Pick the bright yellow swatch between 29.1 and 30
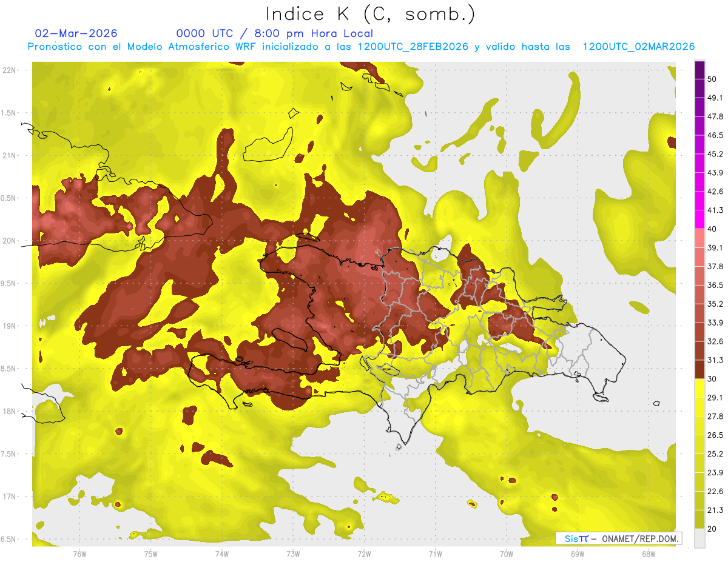The height and width of the screenshot is (562, 728). (700, 389)
